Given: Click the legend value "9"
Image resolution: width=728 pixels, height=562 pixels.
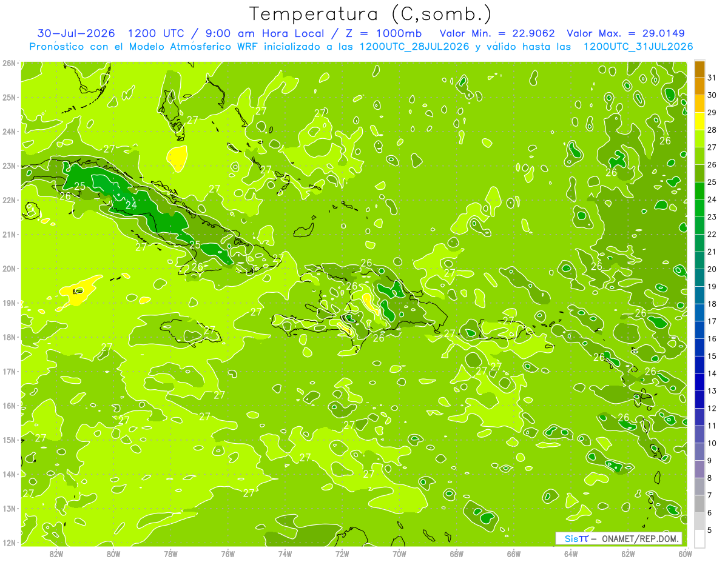Looking at the screenshot, I should click(x=710, y=460).
